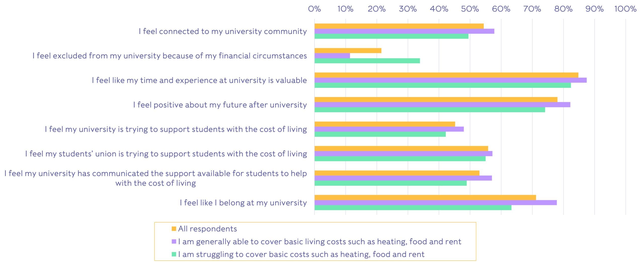Click the 0% axis tick label
The width and height of the screenshot is (644, 263).
click(314, 9)
